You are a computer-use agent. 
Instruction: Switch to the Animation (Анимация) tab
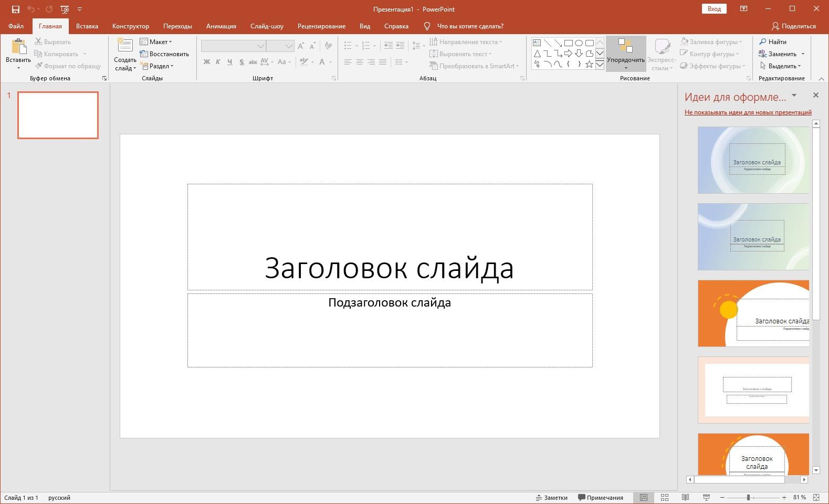221,26
